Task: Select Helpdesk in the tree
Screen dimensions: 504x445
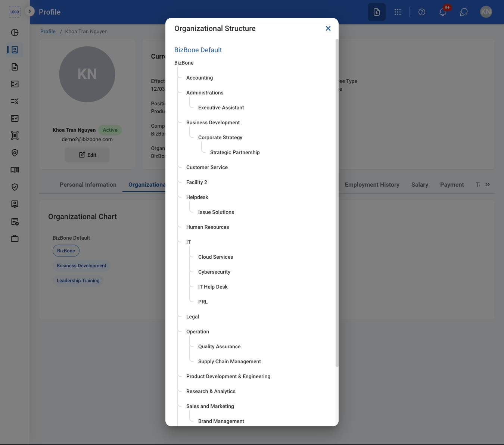Action: tap(197, 197)
